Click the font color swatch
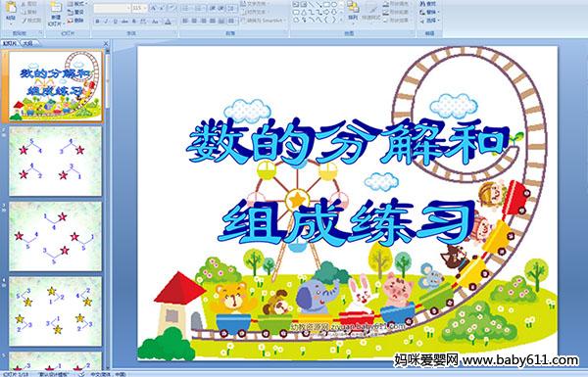588x377 pixels. point(169,22)
